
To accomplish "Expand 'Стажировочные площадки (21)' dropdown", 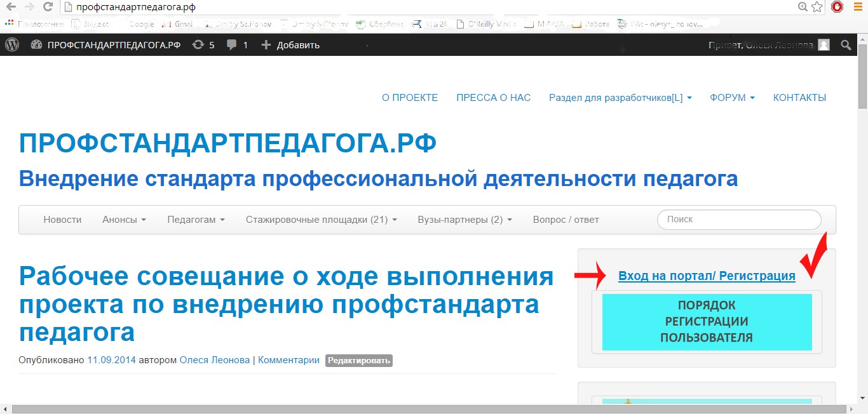I will point(321,220).
